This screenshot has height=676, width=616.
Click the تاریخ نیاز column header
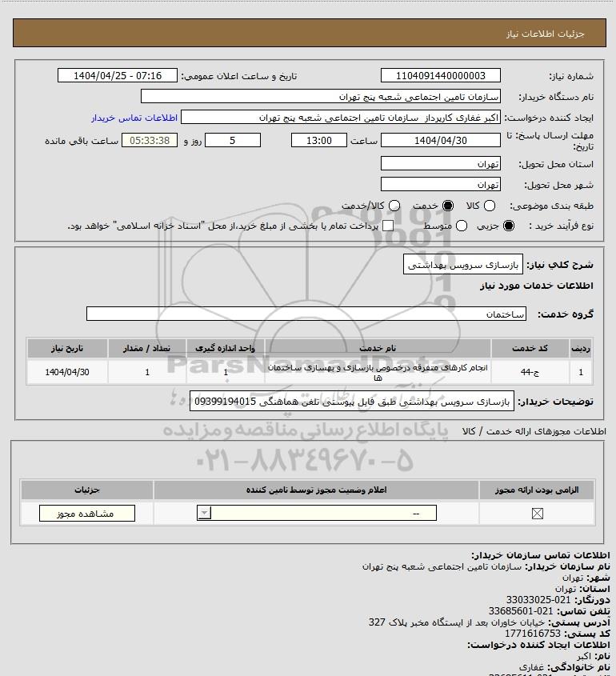coord(67,348)
